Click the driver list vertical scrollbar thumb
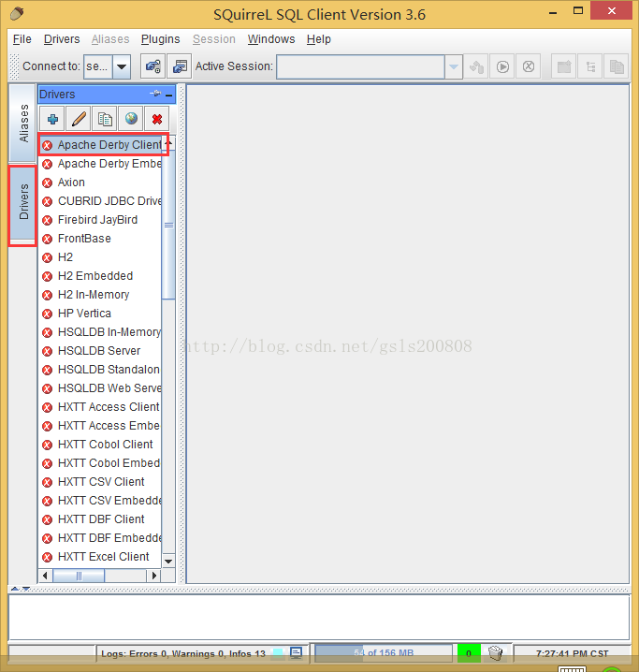Screen dimensions: 639x672 [168, 225]
